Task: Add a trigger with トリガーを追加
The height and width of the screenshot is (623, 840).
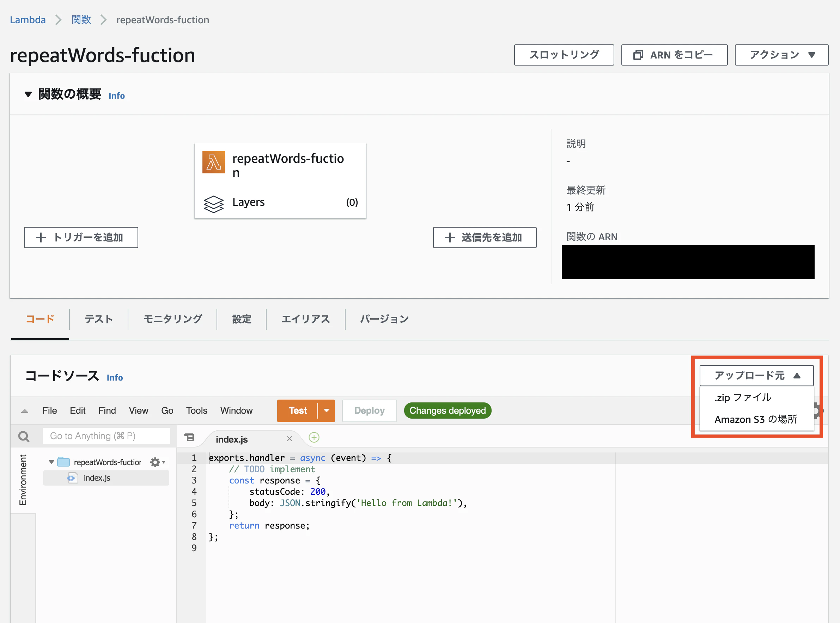Action: [81, 238]
